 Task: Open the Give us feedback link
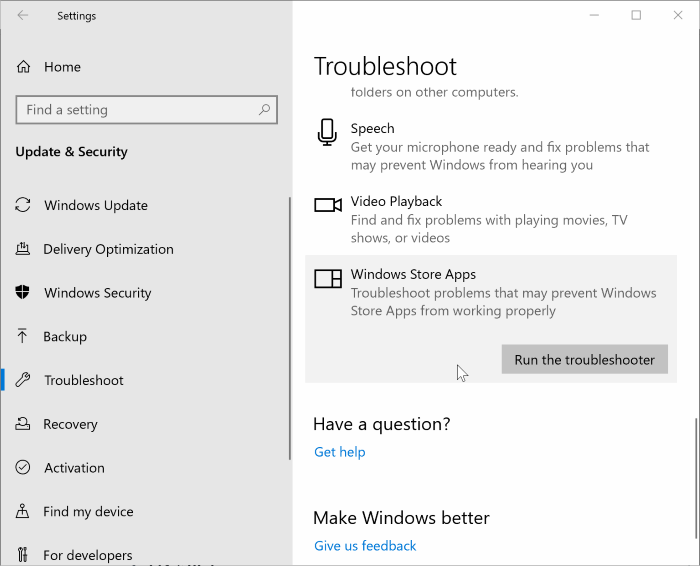coord(365,545)
